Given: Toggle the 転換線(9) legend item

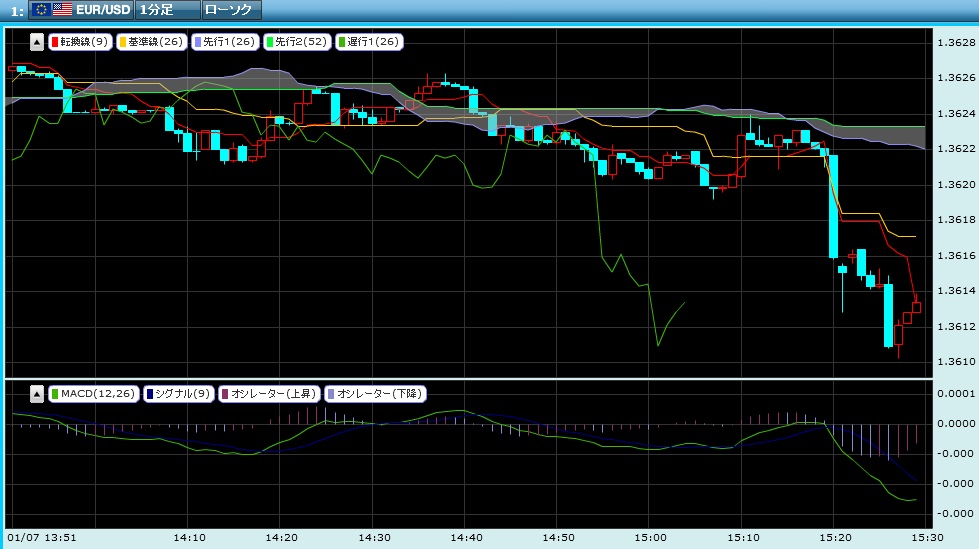Looking at the screenshot, I should pyautogui.click(x=80, y=42).
